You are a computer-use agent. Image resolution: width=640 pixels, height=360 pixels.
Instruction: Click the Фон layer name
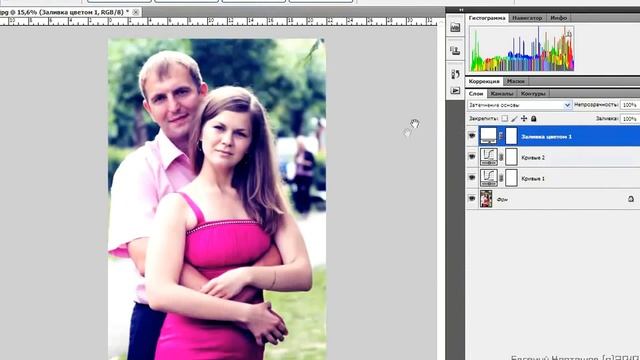(x=502, y=200)
